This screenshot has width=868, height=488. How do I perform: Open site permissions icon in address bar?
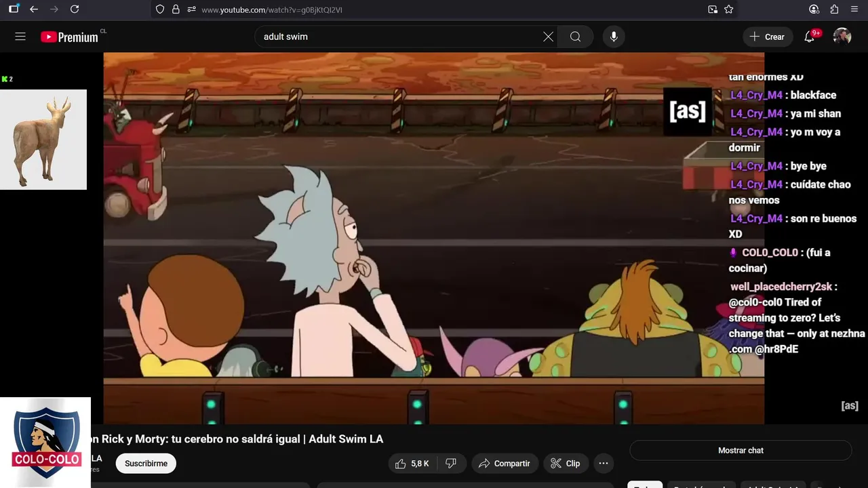click(x=192, y=9)
